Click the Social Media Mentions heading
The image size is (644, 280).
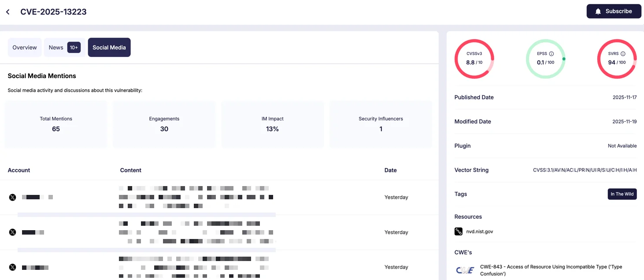click(x=42, y=76)
